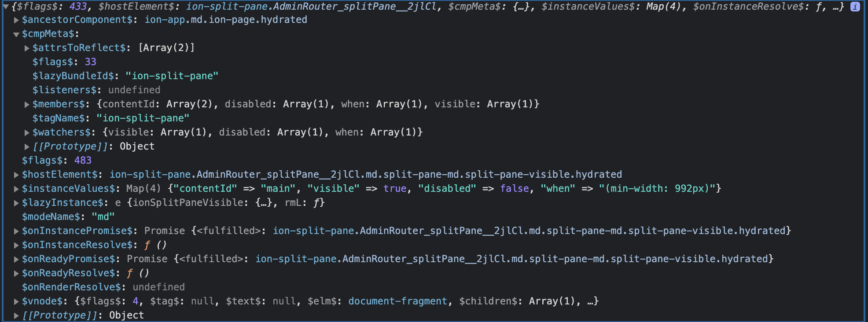Image resolution: width=868 pixels, height=322 pixels.
Task: Click $lazyBundleId$ value "ion-split-pane"
Action: 172,76
